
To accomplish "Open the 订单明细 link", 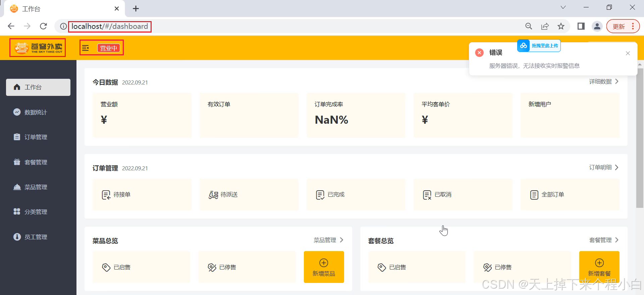I will pyautogui.click(x=600, y=167).
